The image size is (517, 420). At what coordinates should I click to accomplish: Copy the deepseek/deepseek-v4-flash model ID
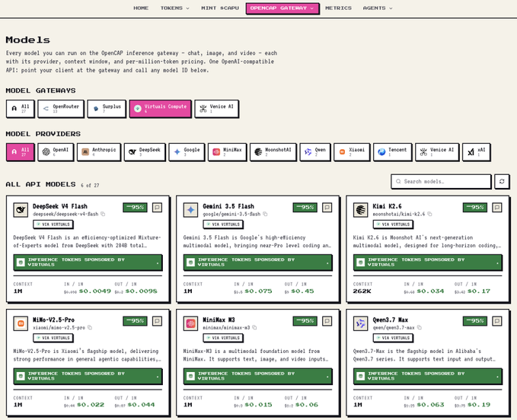click(x=103, y=214)
